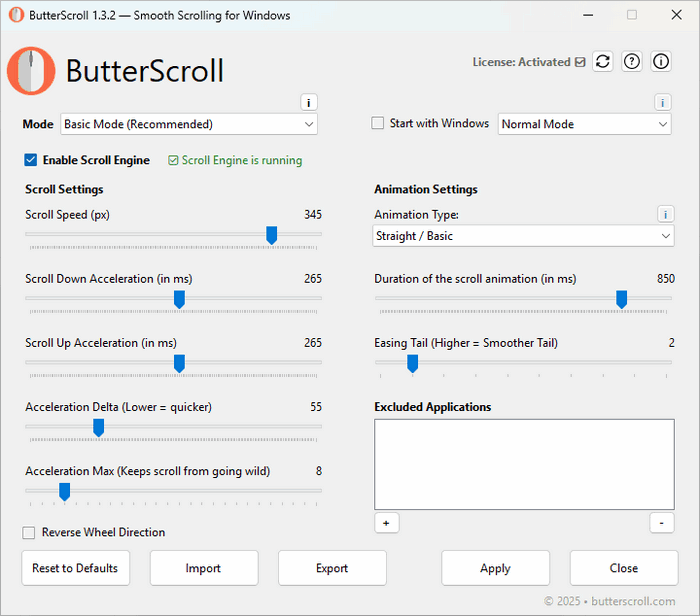Viewport: 700px width, 616px height.
Task: Remove excluded application with minus button
Action: tap(662, 523)
